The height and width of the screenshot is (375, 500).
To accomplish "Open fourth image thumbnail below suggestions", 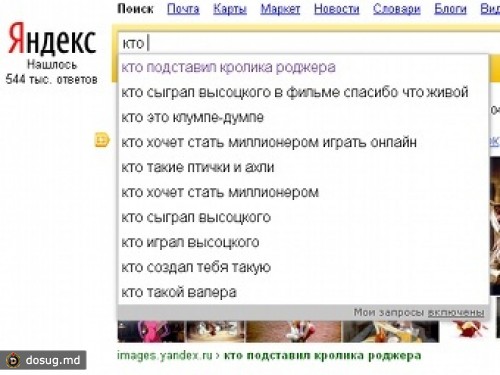I will click(391, 331).
